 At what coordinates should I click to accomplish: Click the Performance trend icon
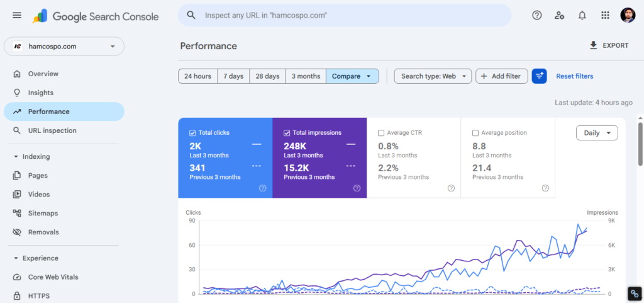tap(17, 111)
